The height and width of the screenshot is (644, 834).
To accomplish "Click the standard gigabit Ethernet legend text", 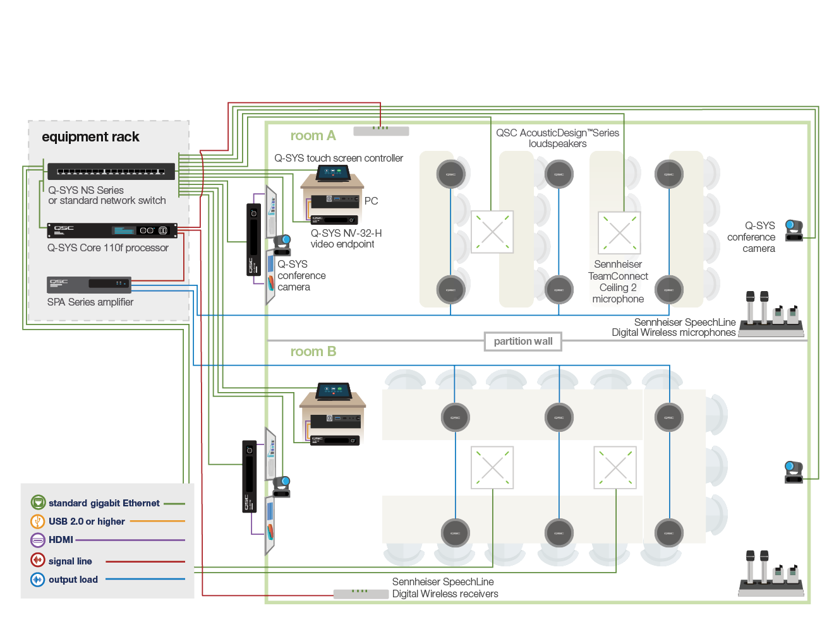I will (104, 503).
